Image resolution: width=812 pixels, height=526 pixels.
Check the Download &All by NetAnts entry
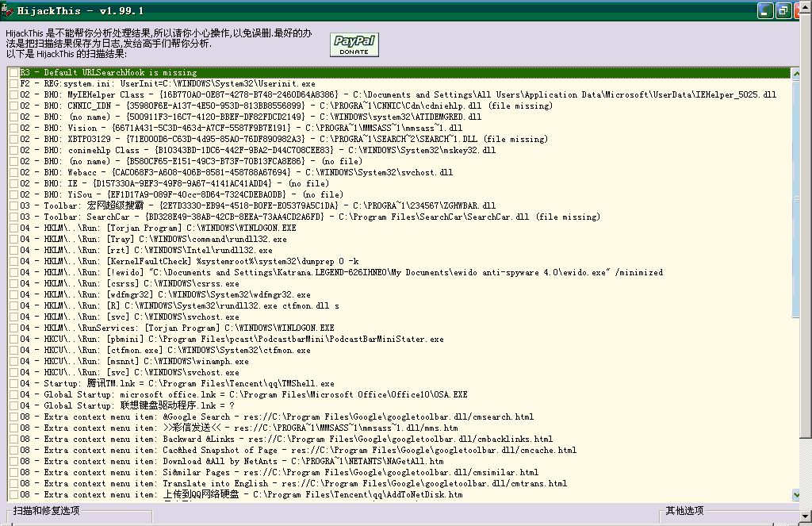click(14, 462)
